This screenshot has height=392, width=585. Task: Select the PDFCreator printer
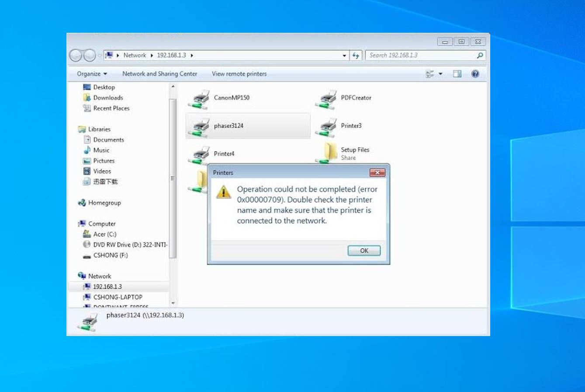tap(355, 97)
